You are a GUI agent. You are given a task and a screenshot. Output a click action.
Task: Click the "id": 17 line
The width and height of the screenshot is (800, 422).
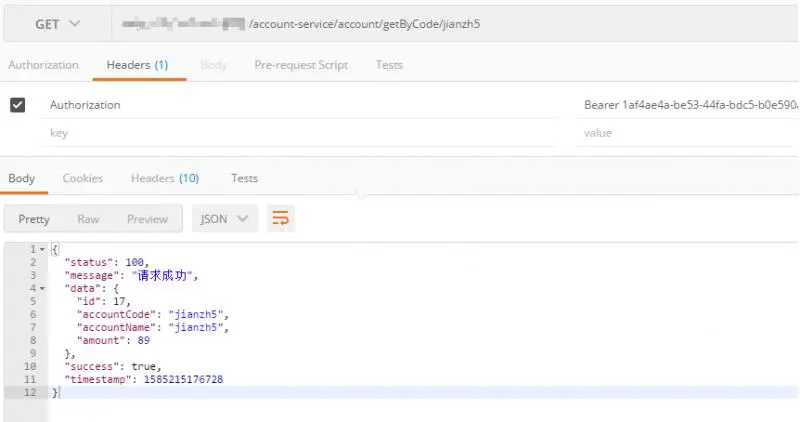click(x=104, y=301)
